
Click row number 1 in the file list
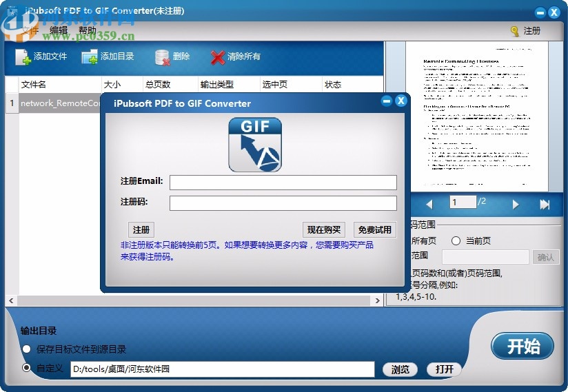[x=12, y=103]
